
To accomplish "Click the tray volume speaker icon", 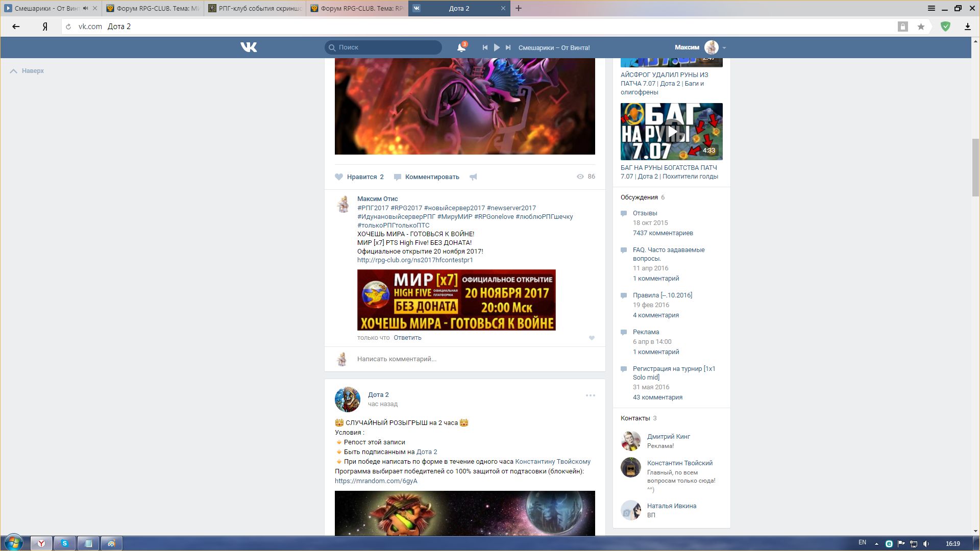I will point(926,544).
